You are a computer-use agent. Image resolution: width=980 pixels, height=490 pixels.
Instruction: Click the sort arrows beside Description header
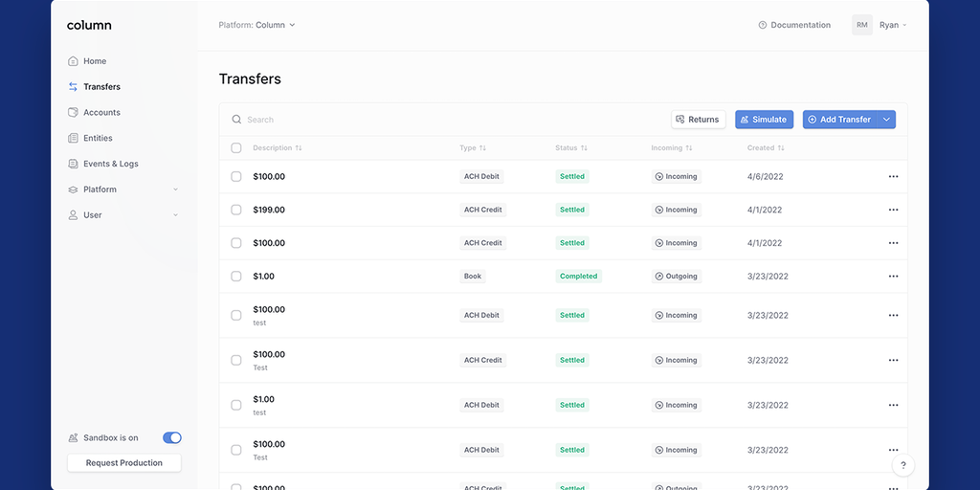(299, 148)
